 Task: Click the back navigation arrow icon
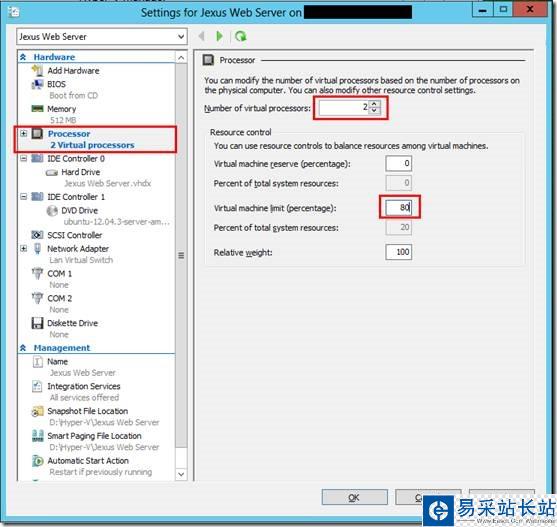click(201, 36)
